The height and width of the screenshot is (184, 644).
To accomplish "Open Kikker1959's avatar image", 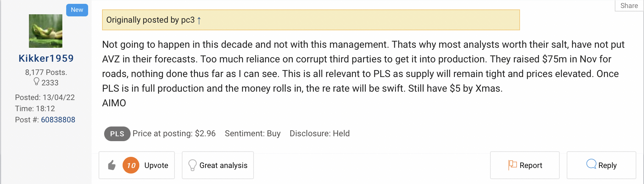I will [x=46, y=31].
